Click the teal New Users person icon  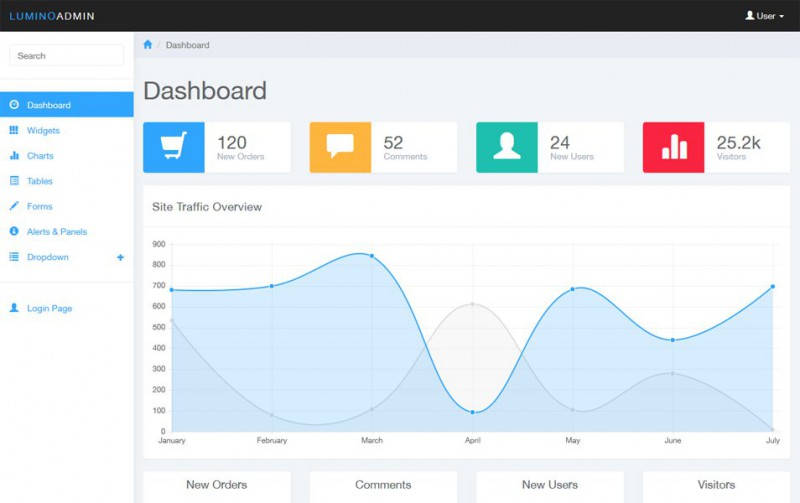click(x=507, y=147)
